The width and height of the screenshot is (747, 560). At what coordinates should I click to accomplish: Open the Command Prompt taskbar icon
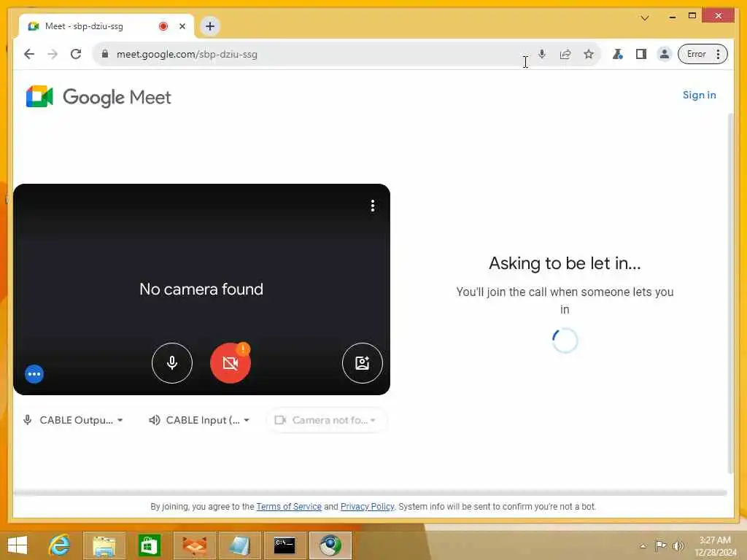tap(285, 545)
